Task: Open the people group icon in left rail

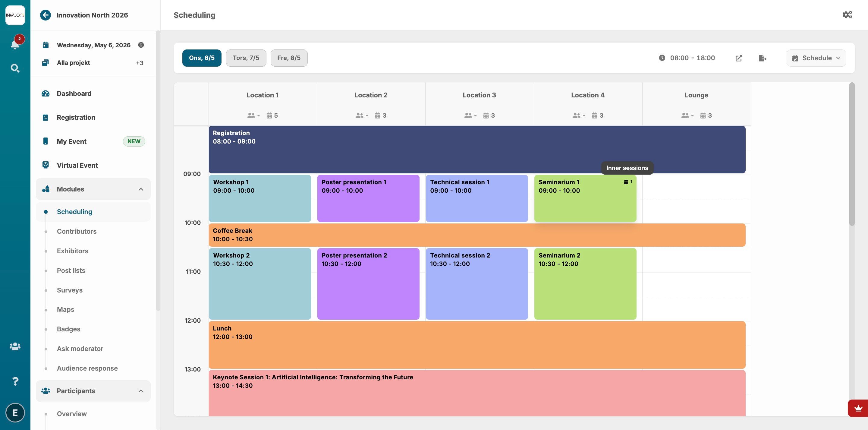Action: click(x=15, y=346)
